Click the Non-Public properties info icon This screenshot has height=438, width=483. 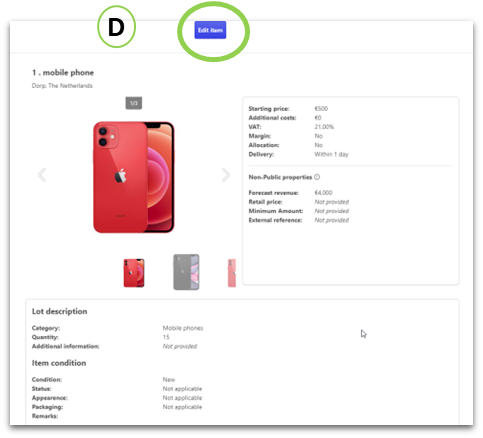(x=317, y=177)
